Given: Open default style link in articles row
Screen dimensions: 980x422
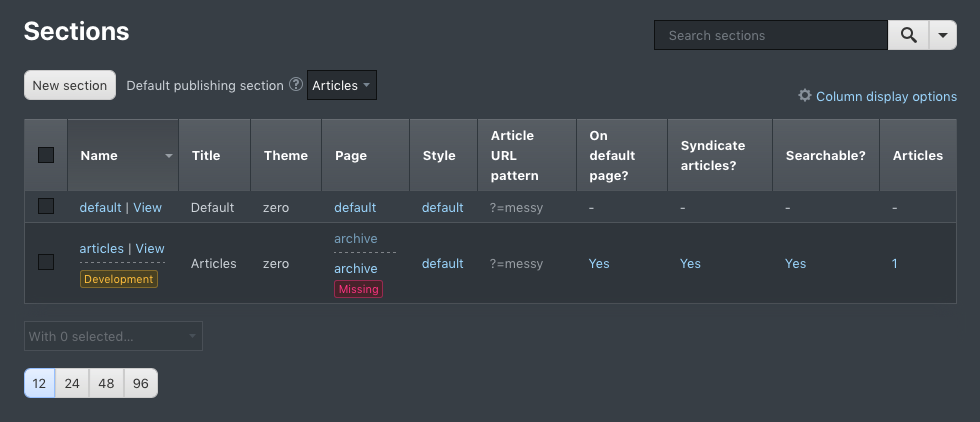Looking at the screenshot, I should 442,264.
